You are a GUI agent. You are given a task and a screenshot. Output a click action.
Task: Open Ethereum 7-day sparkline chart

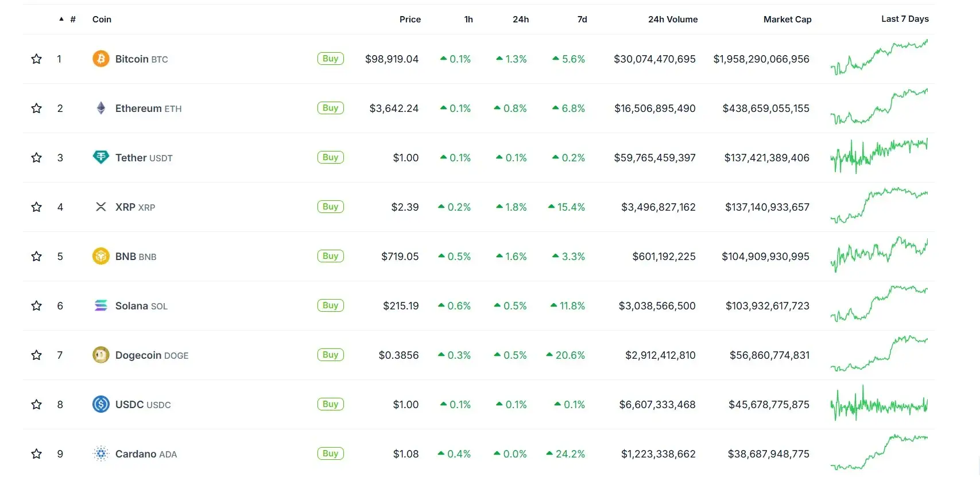pyautogui.click(x=879, y=107)
